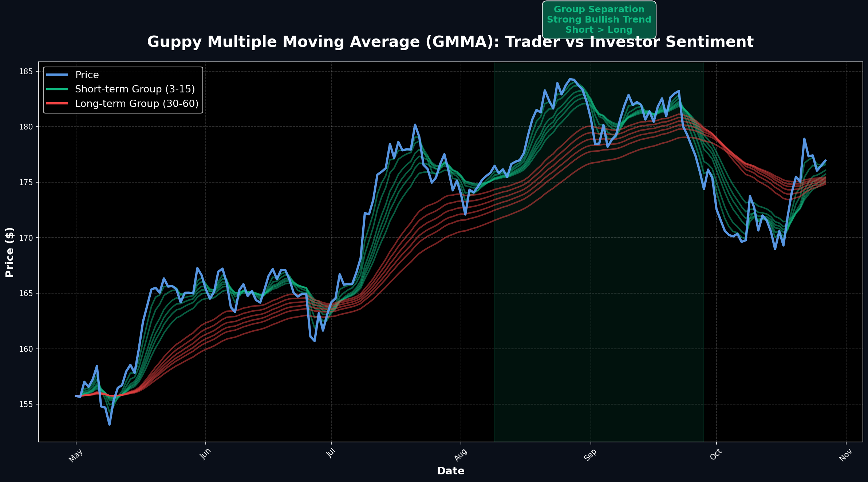The width and height of the screenshot is (868, 482).
Task: Select the Short-term Group (3-15) legend entry
Action: pyautogui.click(x=135, y=89)
